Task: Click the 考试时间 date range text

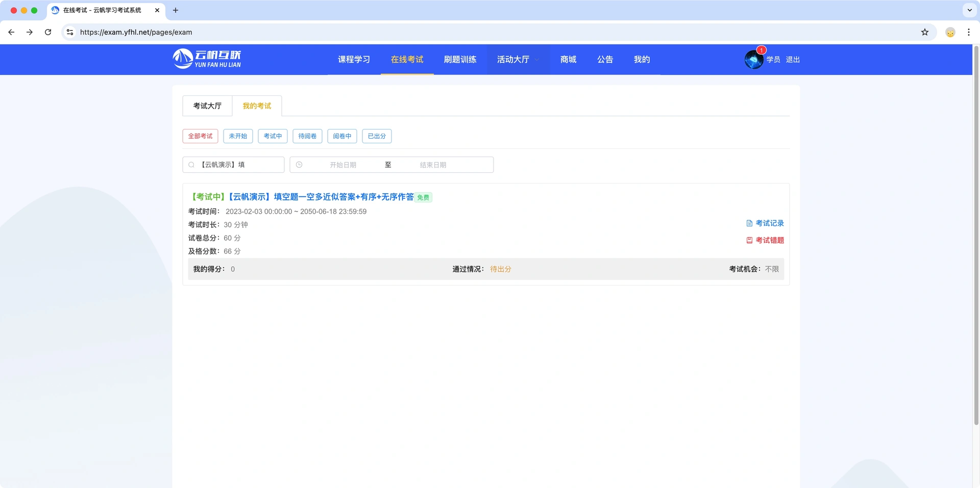Action: 296,212
